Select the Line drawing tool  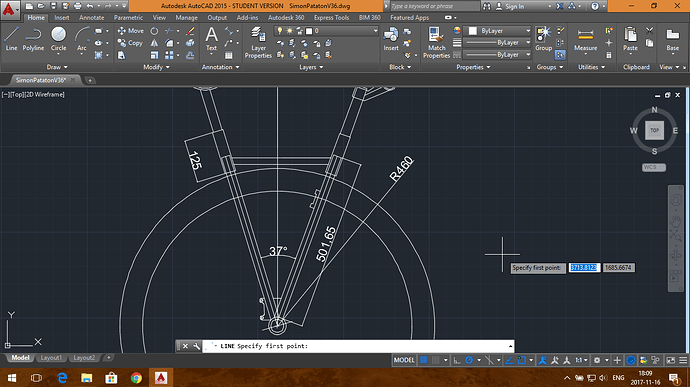pyautogui.click(x=11, y=39)
